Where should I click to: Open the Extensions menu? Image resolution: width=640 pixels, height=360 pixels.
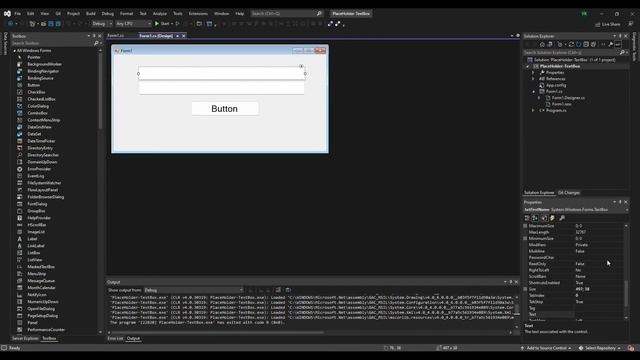point(198,13)
